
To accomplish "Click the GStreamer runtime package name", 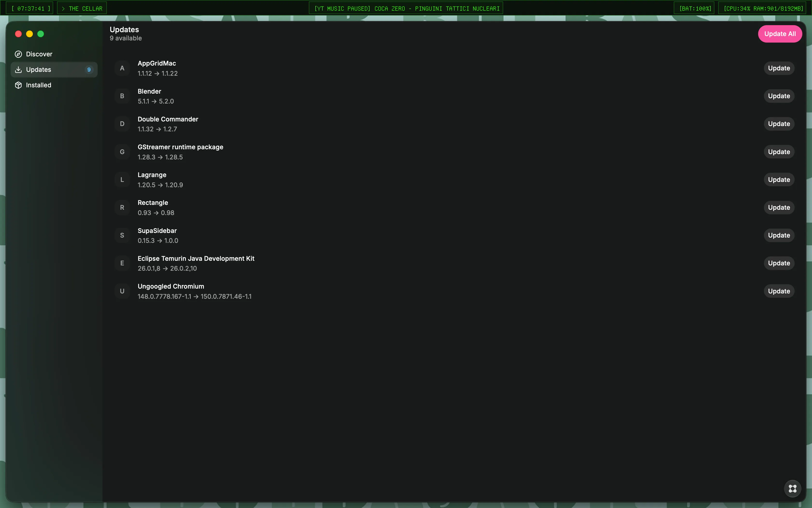I will tap(180, 147).
